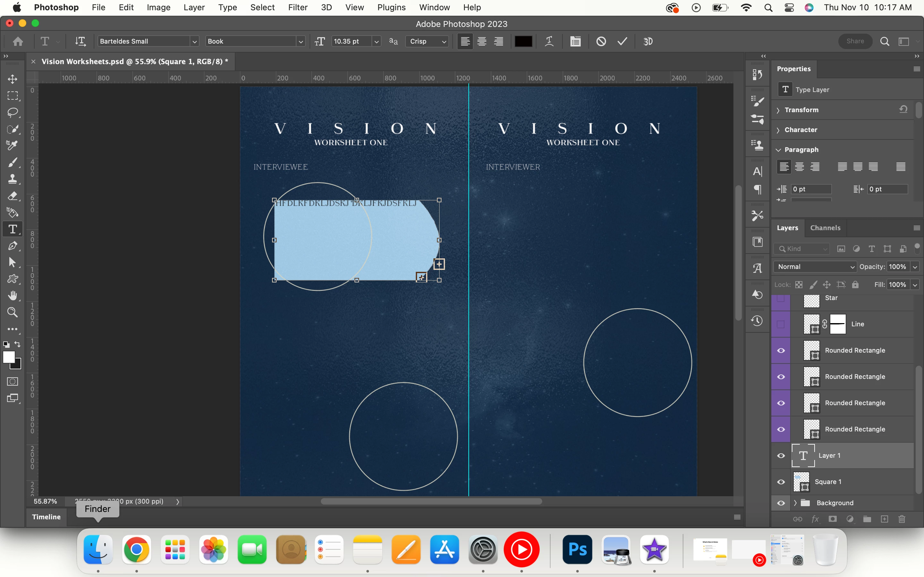Image resolution: width=924 pixels, height=577 pixels.
Task: Select the Pen tool
Action: [13, 246]
